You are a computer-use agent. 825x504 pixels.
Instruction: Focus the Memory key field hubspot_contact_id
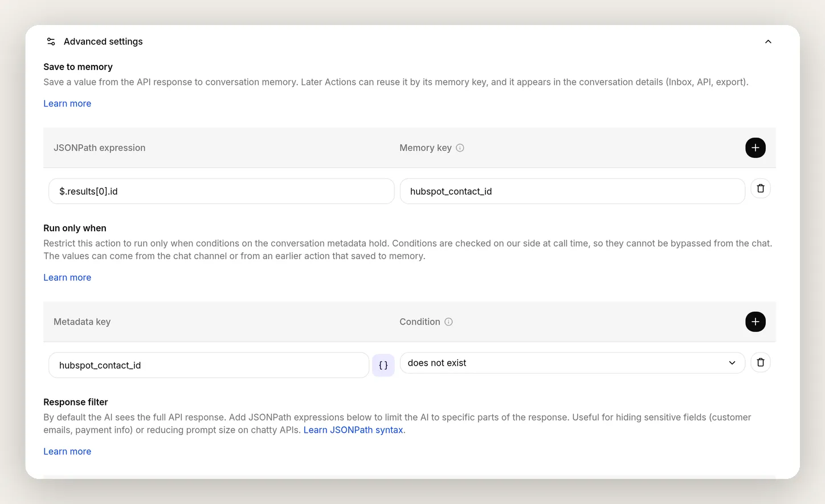pyautogui.click(x=572, y=191)
